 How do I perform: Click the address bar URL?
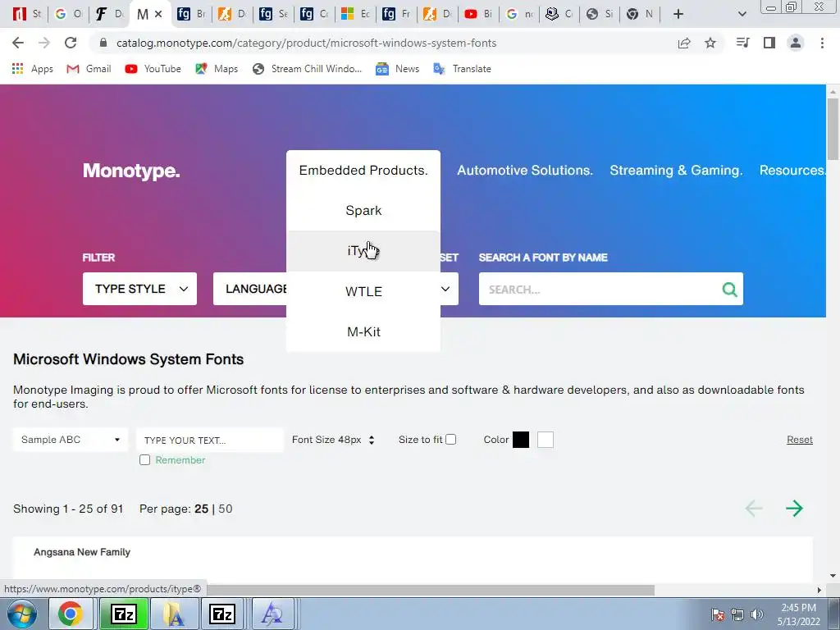[x=306, y=43]
